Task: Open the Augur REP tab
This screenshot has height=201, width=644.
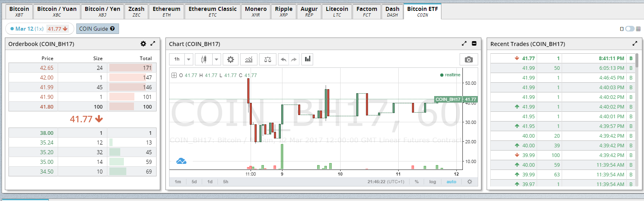Action: point(309,12)
